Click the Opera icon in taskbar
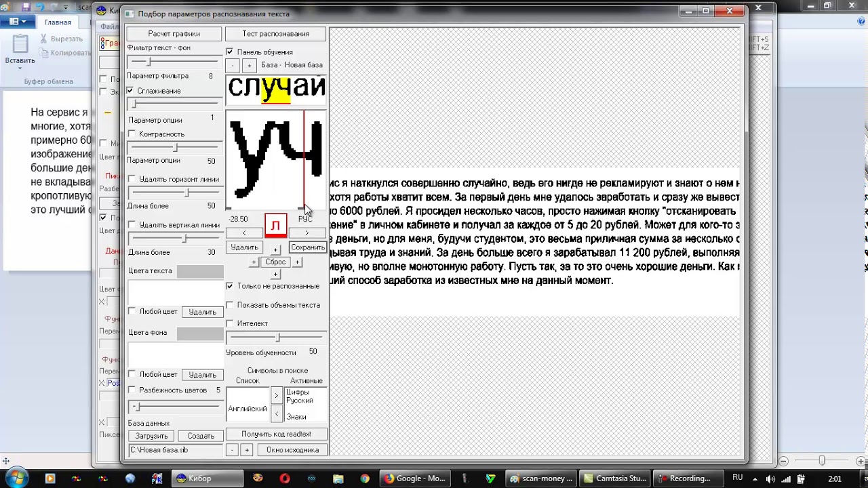 point(285,479)
